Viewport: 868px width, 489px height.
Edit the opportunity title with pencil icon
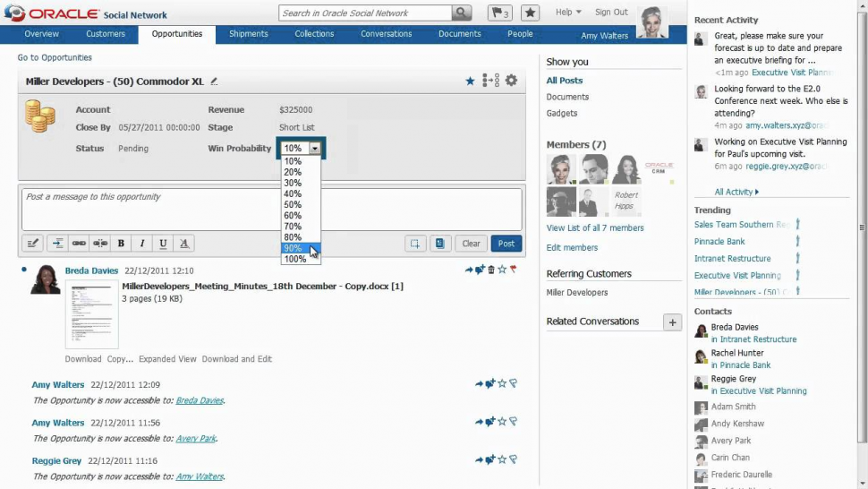pyautogui.click(x=214, y=81)
